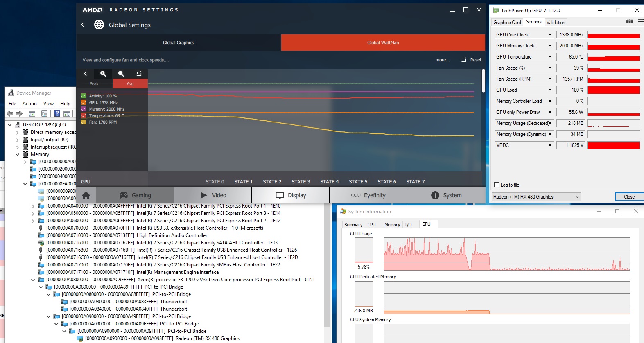Collapse WattMan legend panel with left chevron
Viewport: 644px width, 343px height.
point(85,74)
